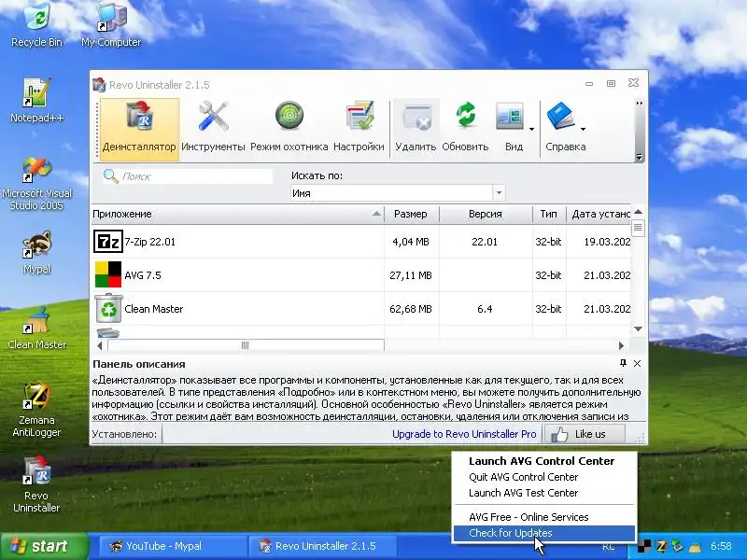The width and height of the screenshot is (747, 560).
Task: Click the 7-Zip program icon in list
Action: tap(108, 242)
